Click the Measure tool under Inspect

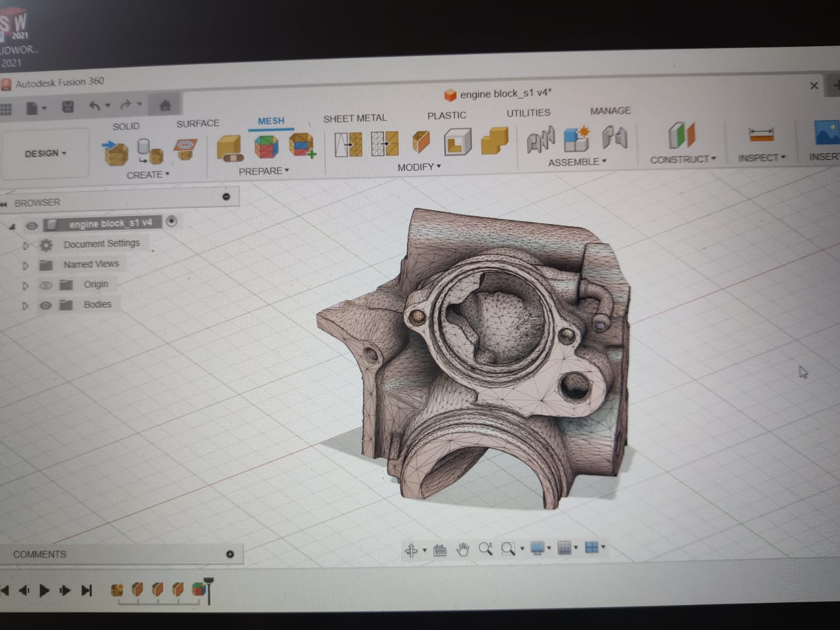coord(761,135)
